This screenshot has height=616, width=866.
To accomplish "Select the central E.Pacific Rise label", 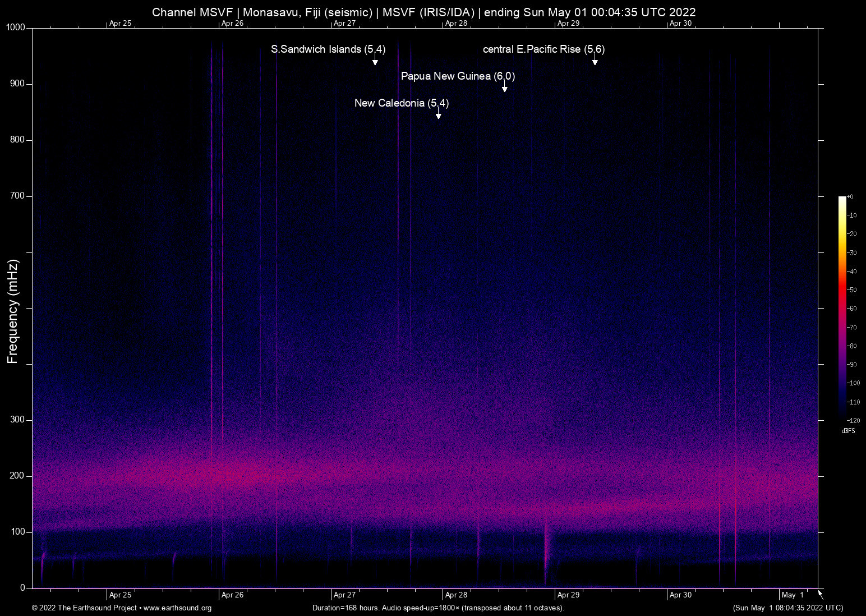I will tap(543, 49).
